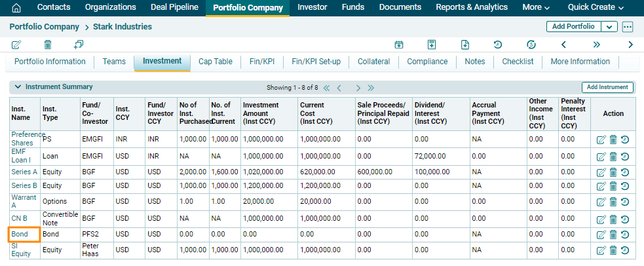
Task: Open the Bond instrument link
Action: point(19,234)
